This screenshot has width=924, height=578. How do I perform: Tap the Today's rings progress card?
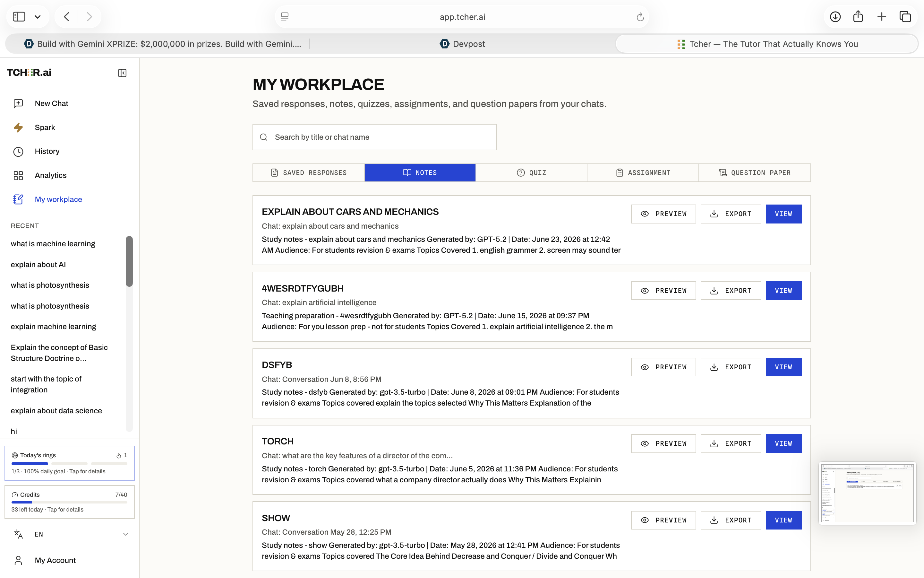pyautogui.click(x=70, y=463)
